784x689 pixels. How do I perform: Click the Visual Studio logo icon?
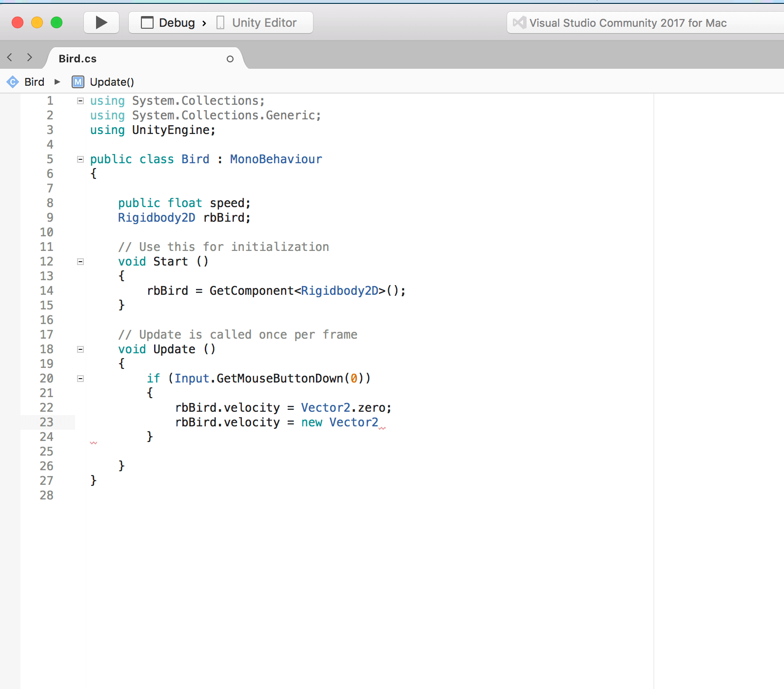520,23
